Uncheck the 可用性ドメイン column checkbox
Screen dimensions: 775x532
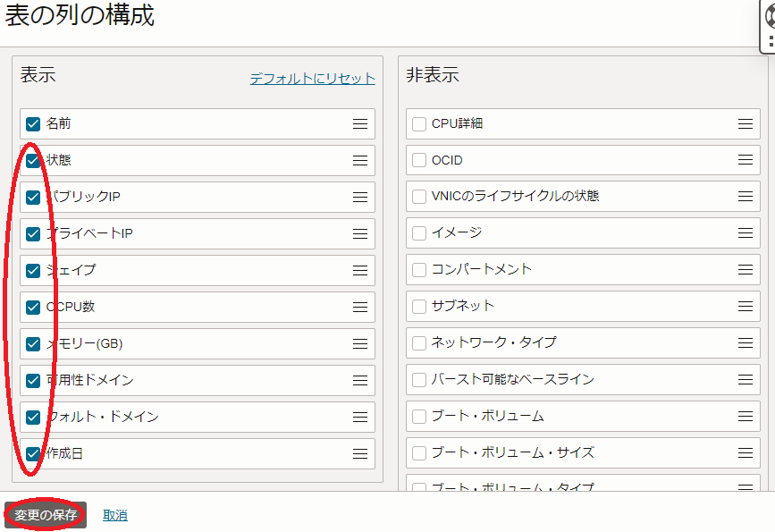click(x=33, y=381)
